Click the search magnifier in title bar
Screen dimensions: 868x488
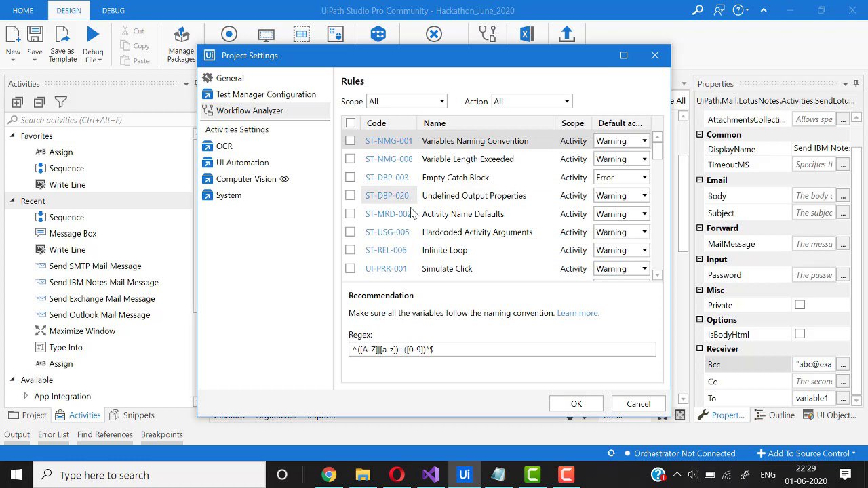point(698,10)
